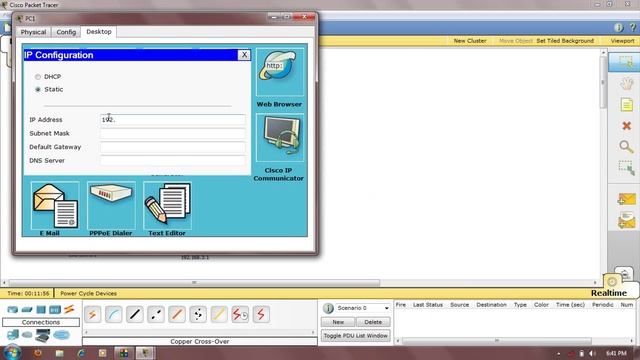Viewport: 640px width, 360px height.
Task: Select the Console cable
Action: (x=113, y=314)
